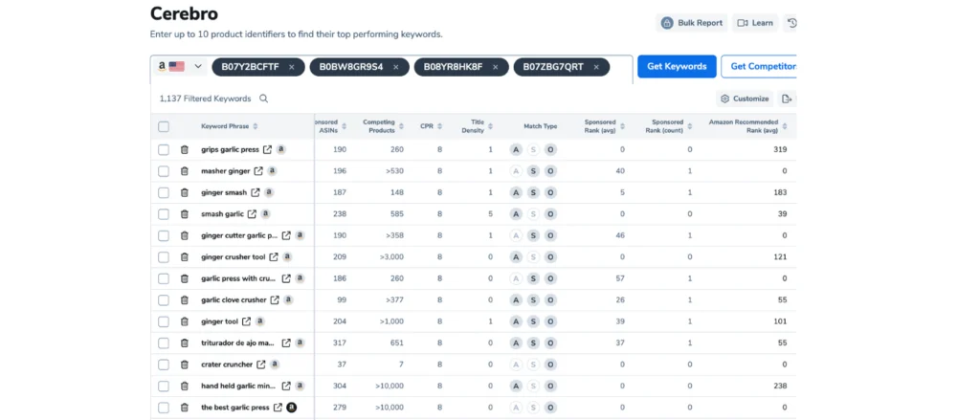Image resolution: width=980 pixels, height=420 pixels.
Task: Check the 'grips garlic press' row checkbox
Action: coord(164,150)
